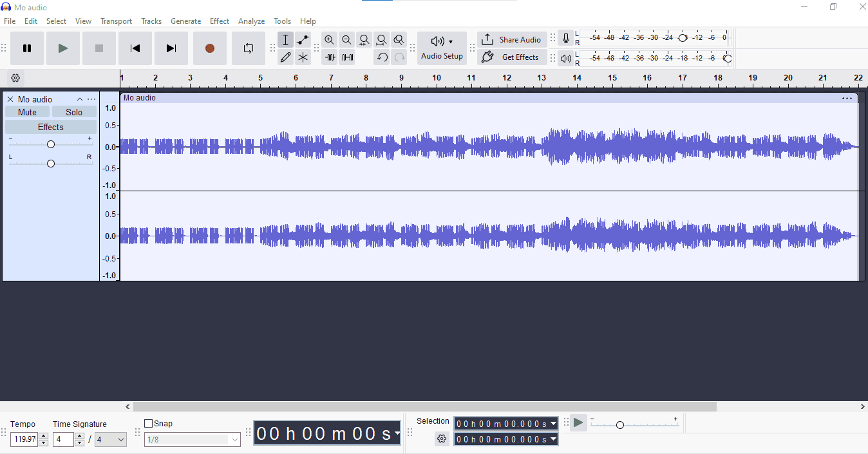
Task: Open the Generate menu
Action: (x=185, y=21)
